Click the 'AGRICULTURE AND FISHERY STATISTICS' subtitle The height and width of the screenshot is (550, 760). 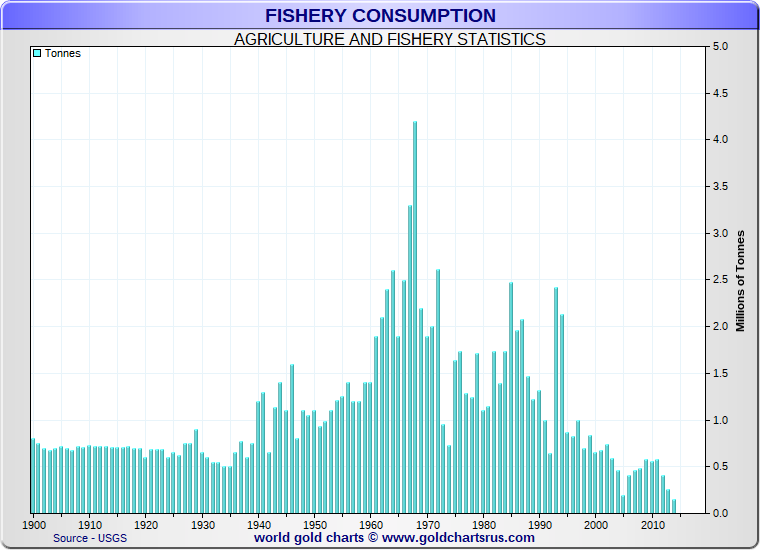390,39
